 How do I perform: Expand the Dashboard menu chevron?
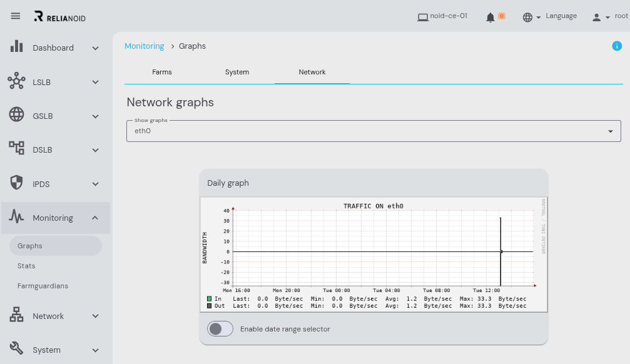95,48
